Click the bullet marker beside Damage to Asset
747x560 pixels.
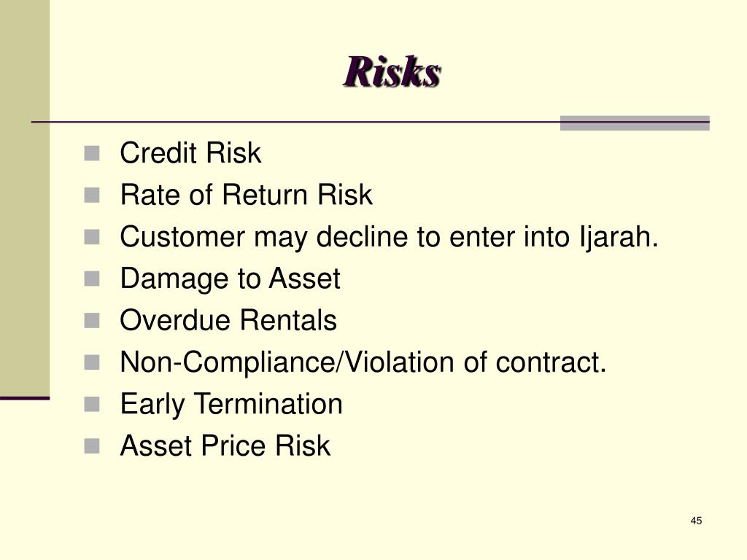[x=92, y=279]
